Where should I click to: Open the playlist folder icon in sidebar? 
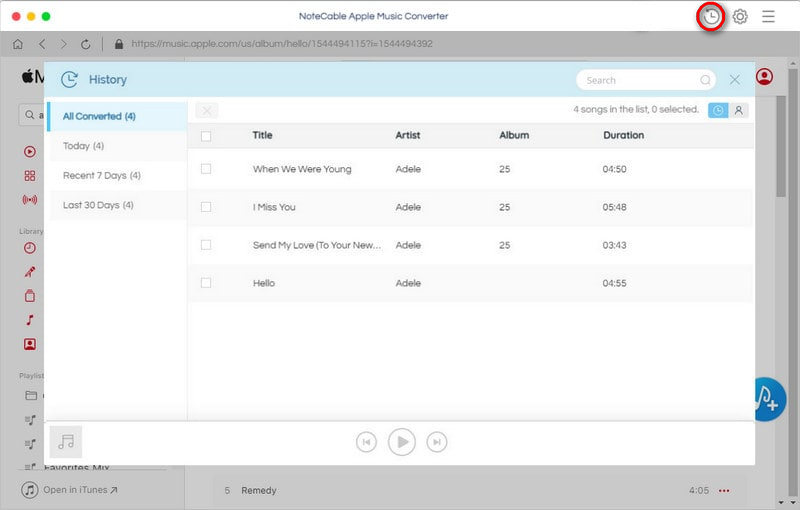(x=31, y=395)
